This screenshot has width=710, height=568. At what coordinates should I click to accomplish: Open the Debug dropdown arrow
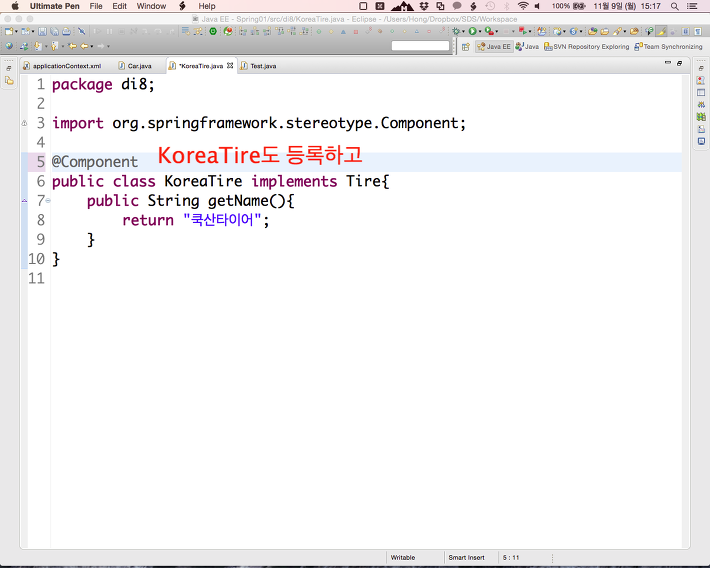(x=463, y=32)
